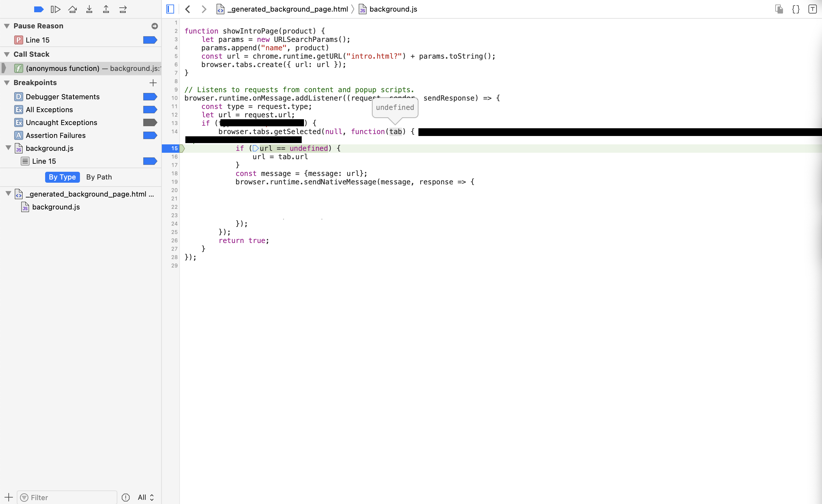This screenshot has width=822, height=504.
Task: Collapse the Call Stack section
Action: (7, 54)
